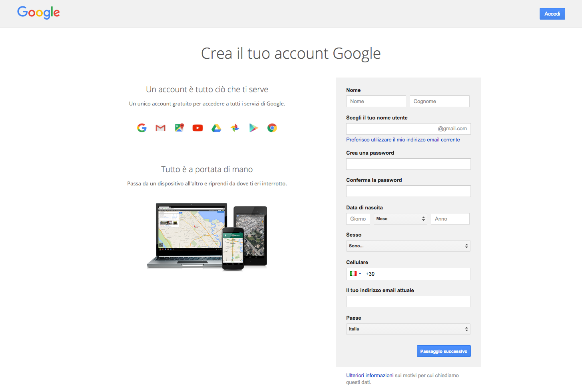Click the devices illustration image

coord(207,237)
